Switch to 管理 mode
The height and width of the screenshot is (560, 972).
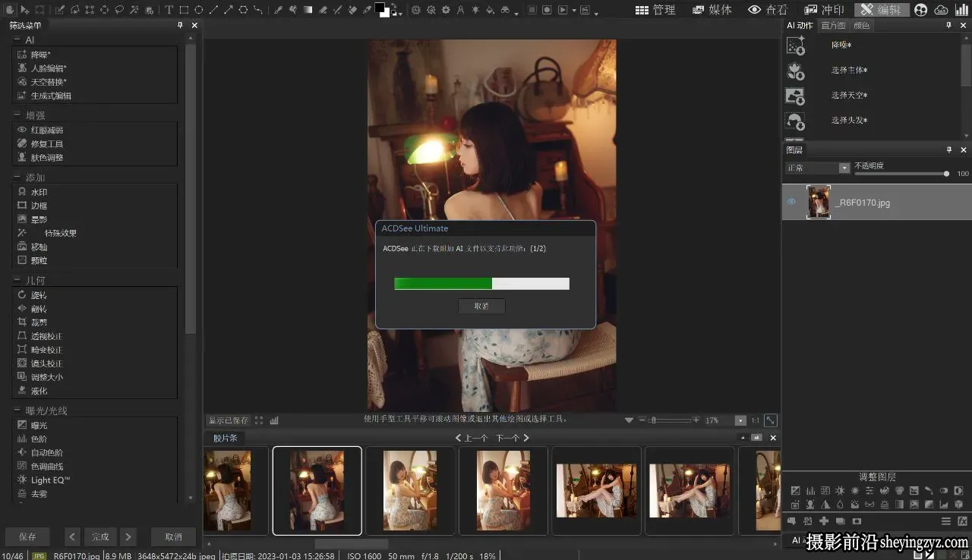coord(655,10)
